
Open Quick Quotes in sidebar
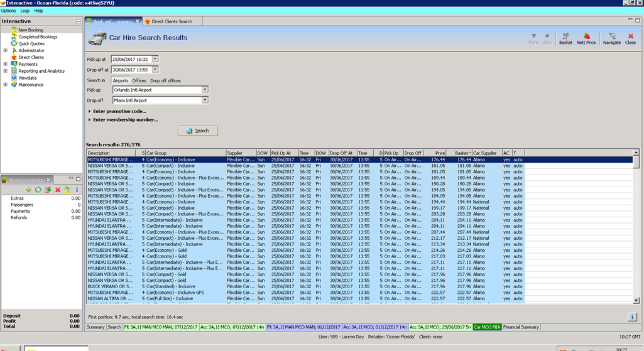[31, 44]
